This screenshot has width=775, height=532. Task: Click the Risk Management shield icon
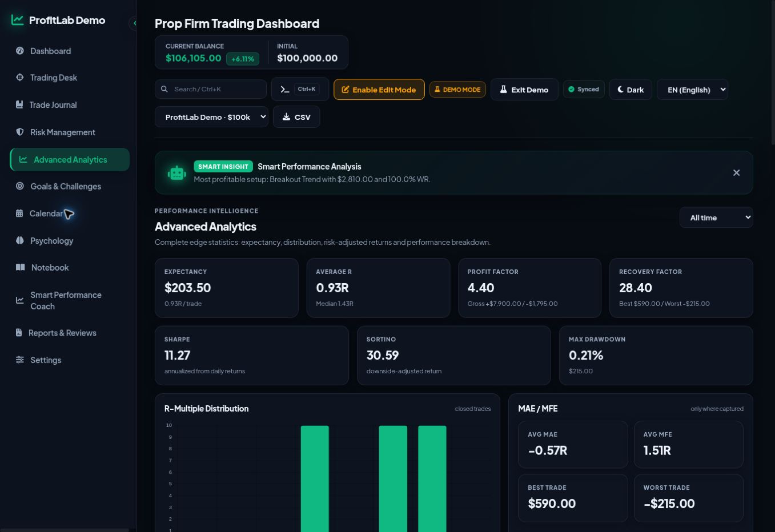pyautogui.click(x=20, y=132)
